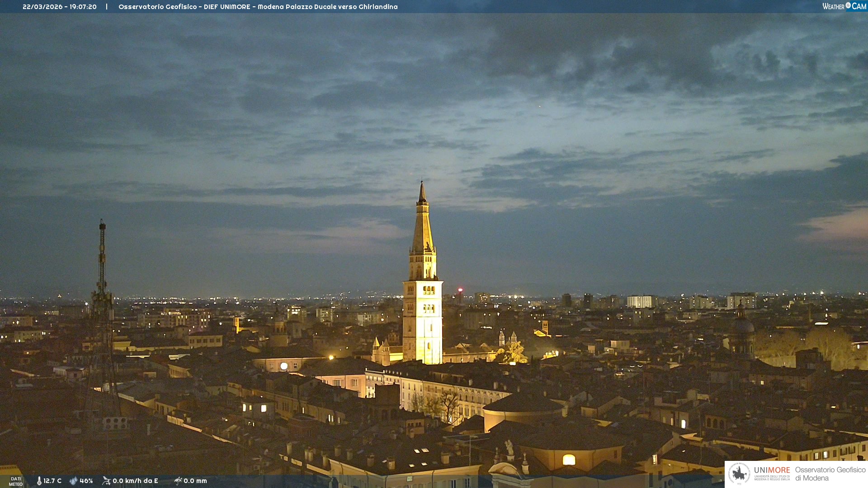Image resolution: width=868 pixels, height=488 pixels.
Task: Click the UNIMORE wordmark text
Action: pos(772,470)
